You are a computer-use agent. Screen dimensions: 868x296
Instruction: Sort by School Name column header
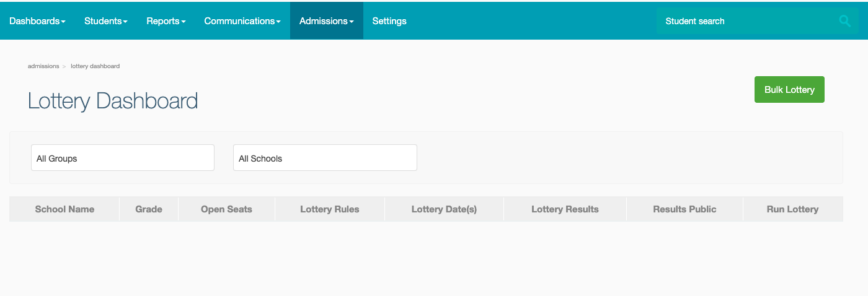[x=64, y=209]
